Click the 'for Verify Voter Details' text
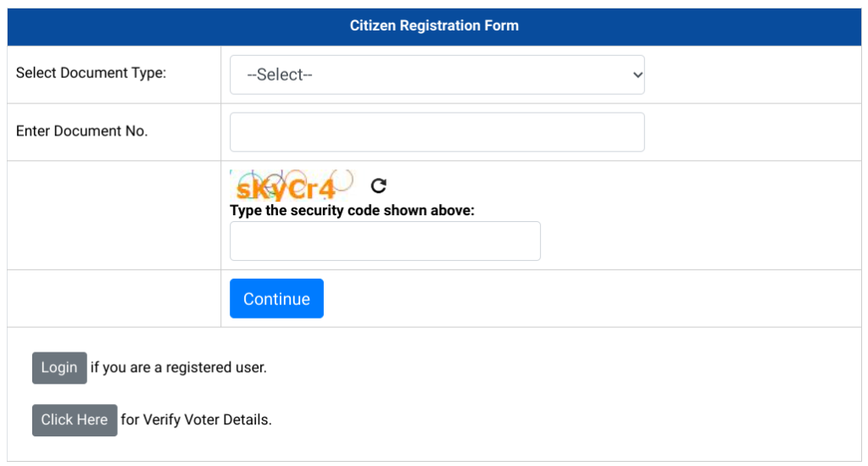This screenshot has width=868, height=466. [x=196, y=419]
